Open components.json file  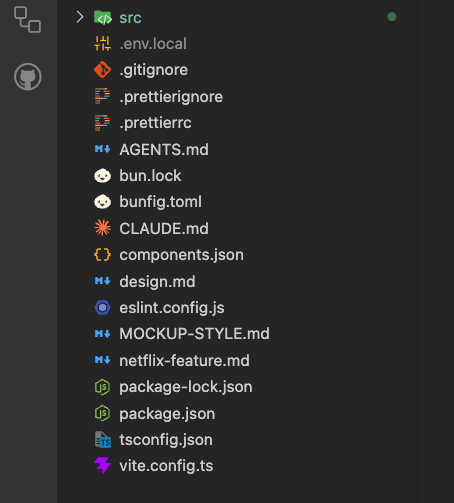click(182, 255)
